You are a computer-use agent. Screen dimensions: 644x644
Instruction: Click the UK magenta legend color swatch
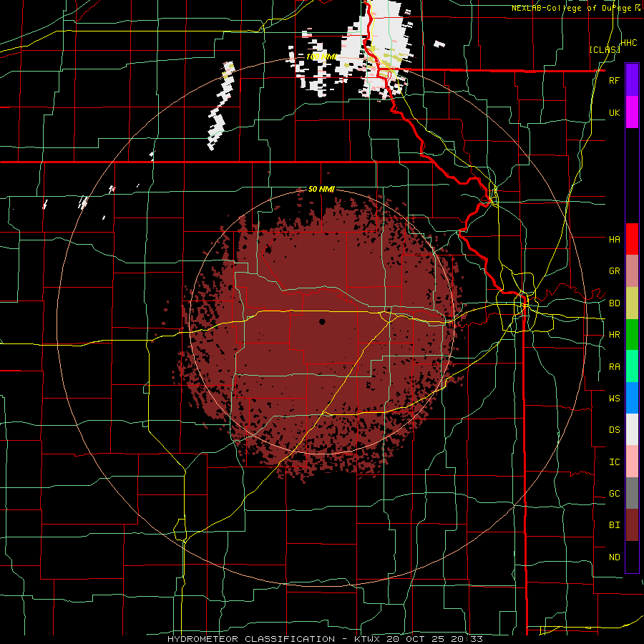tap(632, 112)
